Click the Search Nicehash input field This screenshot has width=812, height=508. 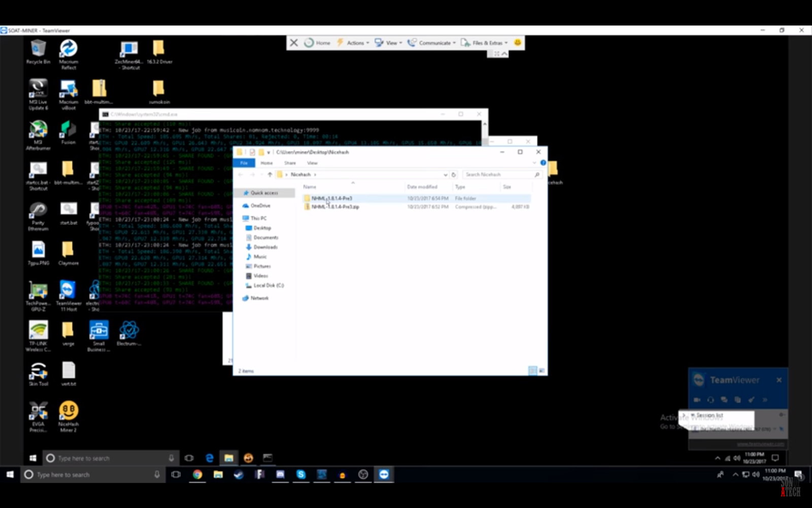click(x=501, y=175)
